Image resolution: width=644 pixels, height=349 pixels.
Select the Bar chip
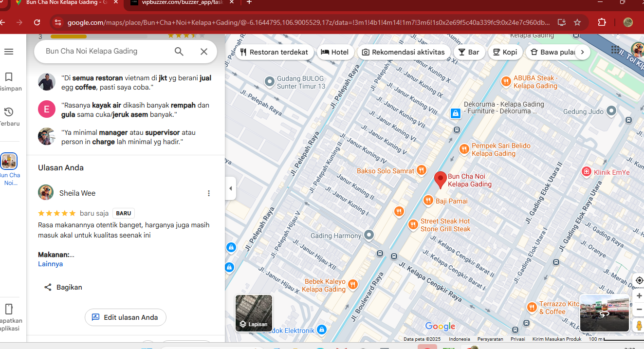pyautogui.click(x=469, y=52)
